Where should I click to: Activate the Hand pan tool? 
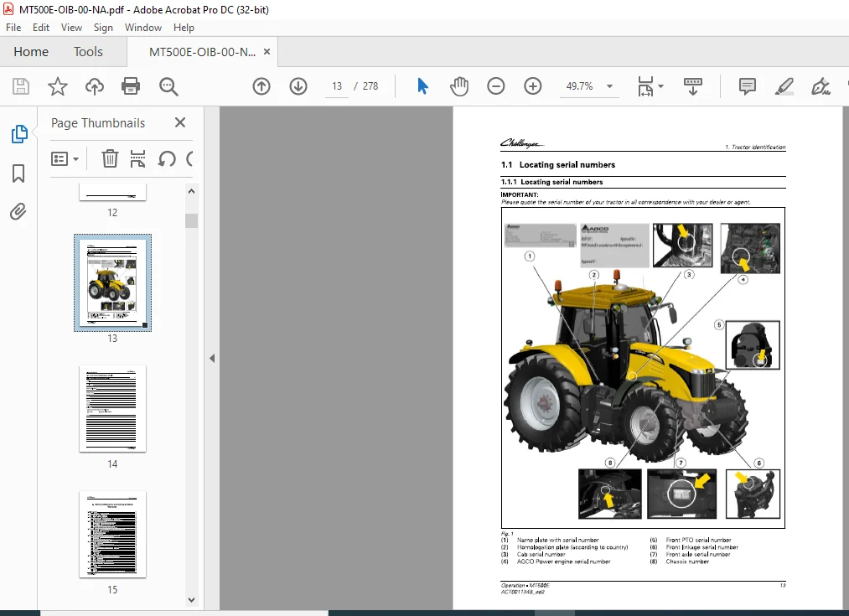coord(459,86)
